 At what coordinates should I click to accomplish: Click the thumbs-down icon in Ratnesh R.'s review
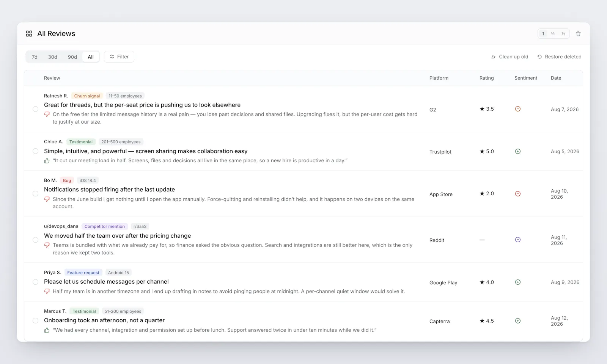[47, 114]
